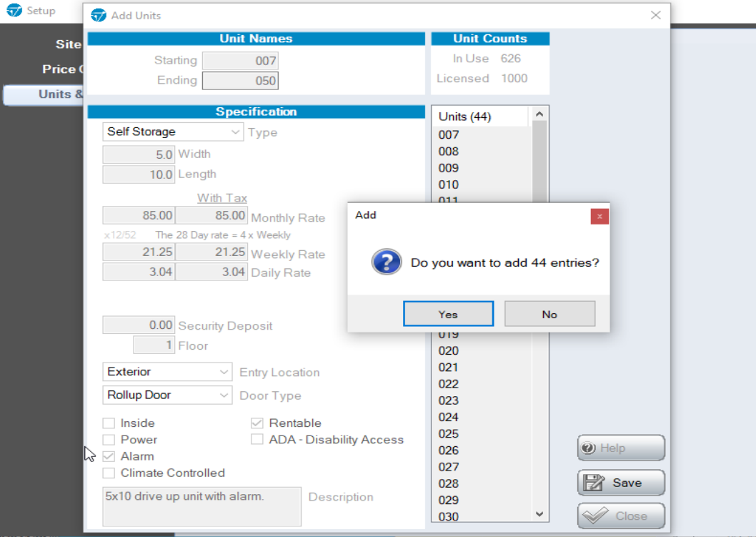Confirm adding 44 entries with Yes

[448, 314]
